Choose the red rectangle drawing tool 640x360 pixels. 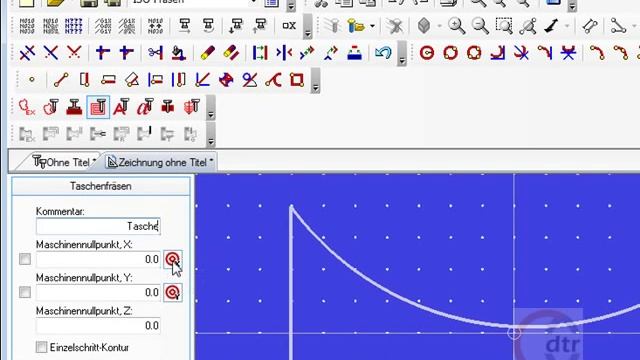click(x=297, y=80)
